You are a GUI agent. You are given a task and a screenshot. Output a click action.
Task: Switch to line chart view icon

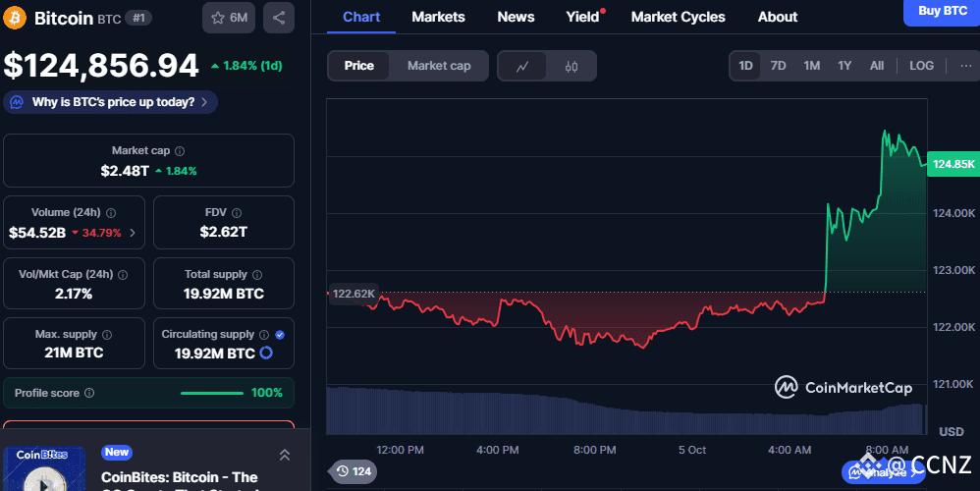tap(523, 66)
